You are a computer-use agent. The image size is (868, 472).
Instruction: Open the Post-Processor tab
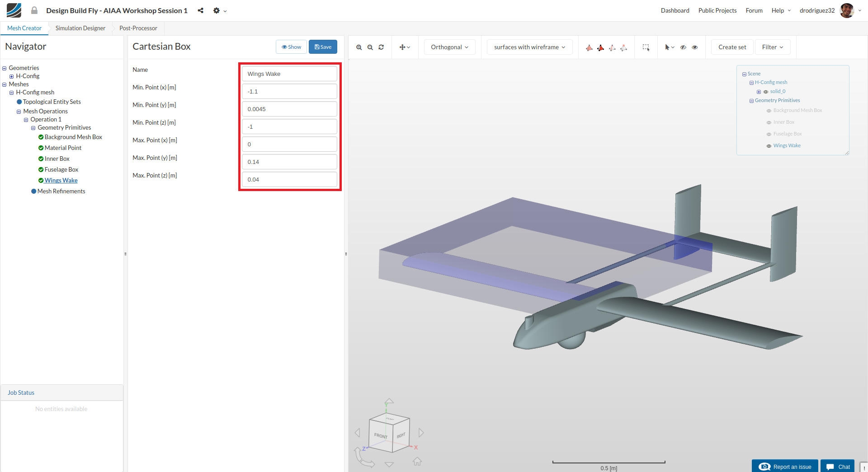(138, 28)
